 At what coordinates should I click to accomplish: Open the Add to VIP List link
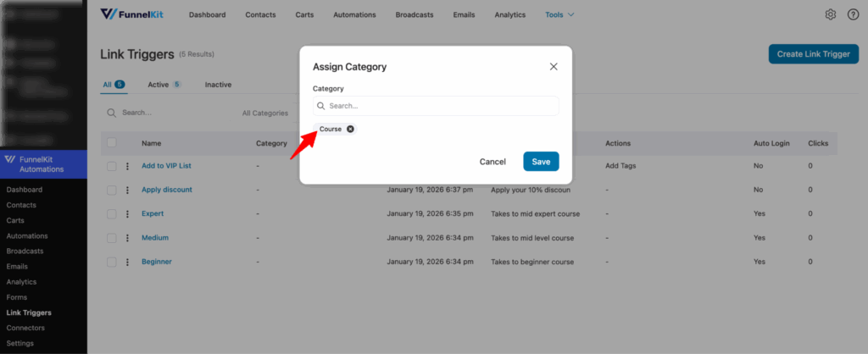pyautogui.click(x=166, y=166)
